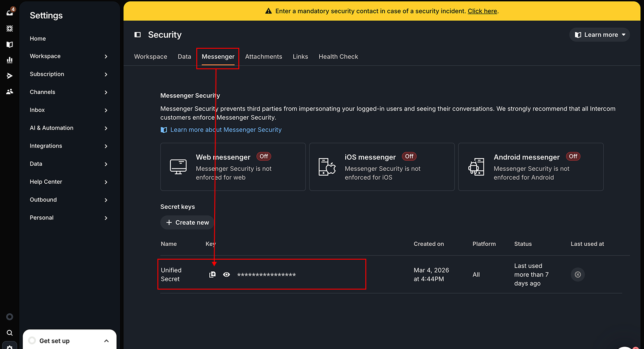This screenshot has width=644, height=349.
Task: Open the Learn more dropdown
Action: 600,35
